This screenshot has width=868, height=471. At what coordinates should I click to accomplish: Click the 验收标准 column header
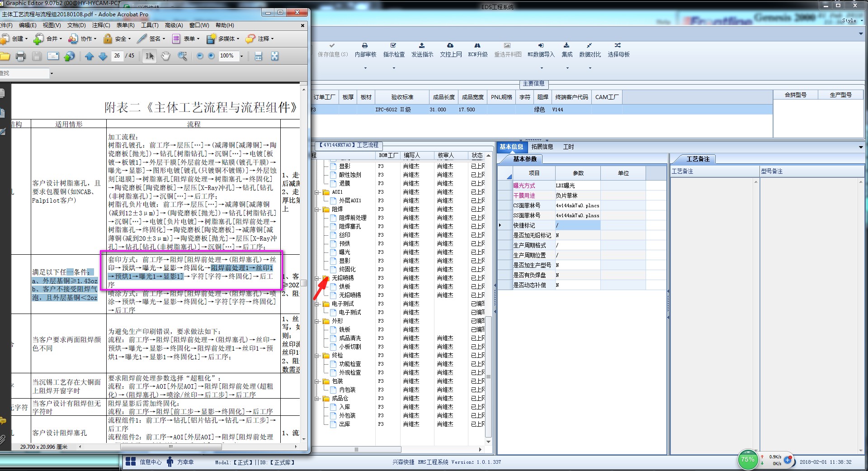402,97
